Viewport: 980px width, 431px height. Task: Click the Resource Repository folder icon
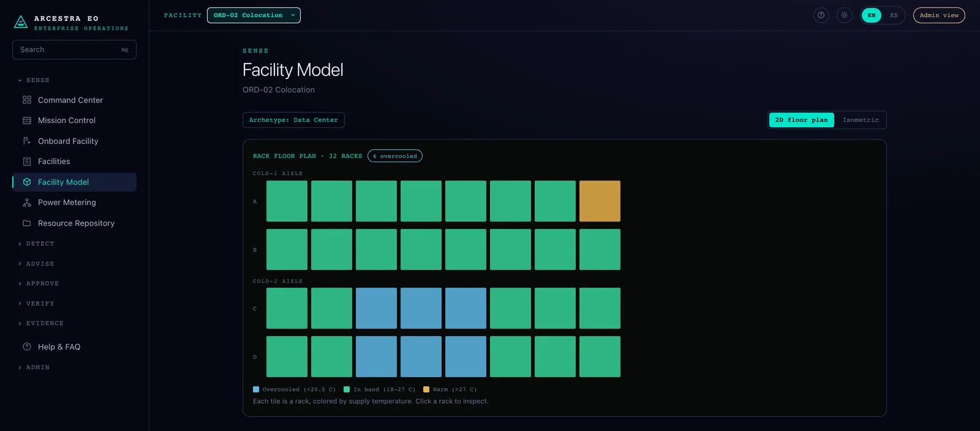click(27, 223)
